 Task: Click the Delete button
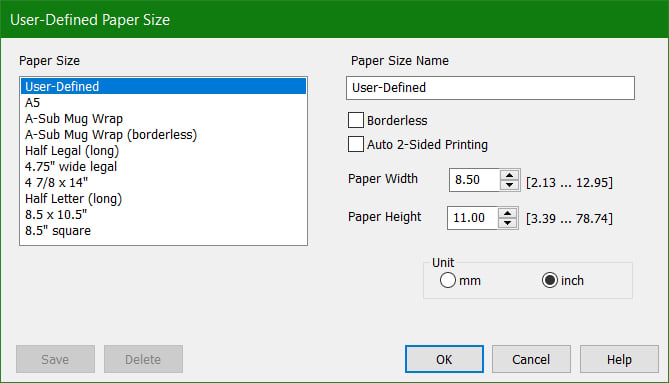click(143, 359)
